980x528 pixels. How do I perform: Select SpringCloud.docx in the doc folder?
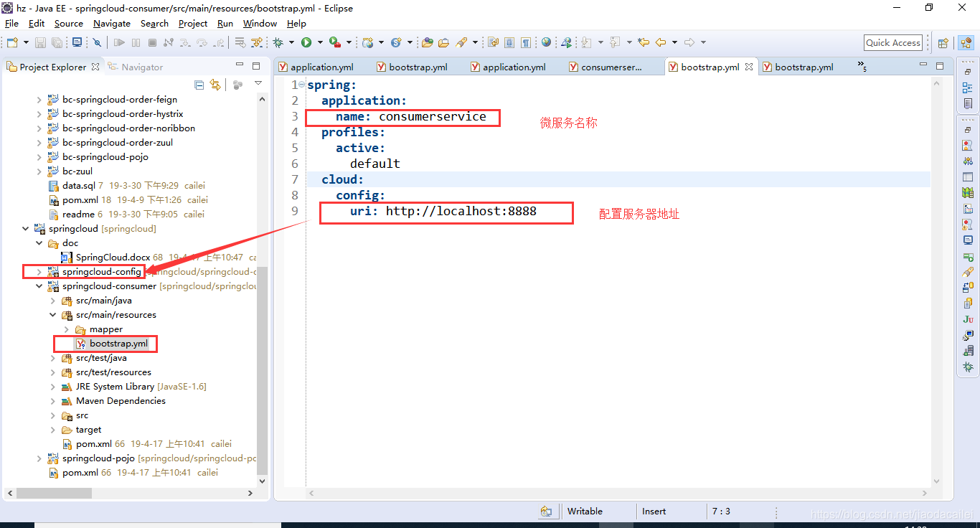(x=113, y=258)
